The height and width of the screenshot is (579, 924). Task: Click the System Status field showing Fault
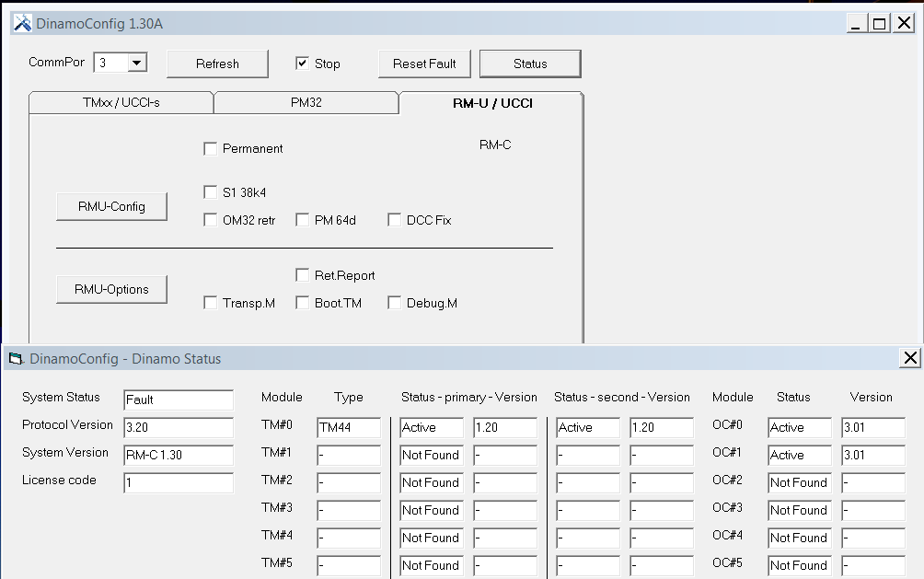(179, 400)
